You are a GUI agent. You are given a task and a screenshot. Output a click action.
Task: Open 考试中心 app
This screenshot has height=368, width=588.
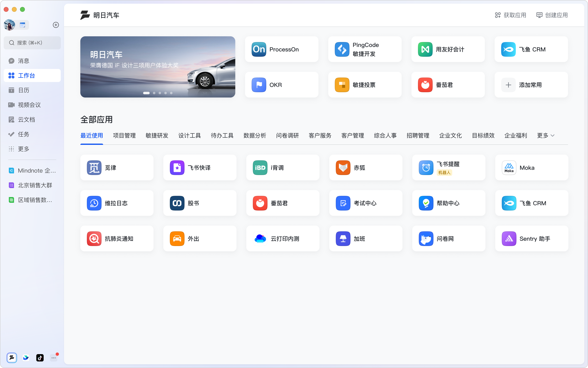click(x=366, y=203)
